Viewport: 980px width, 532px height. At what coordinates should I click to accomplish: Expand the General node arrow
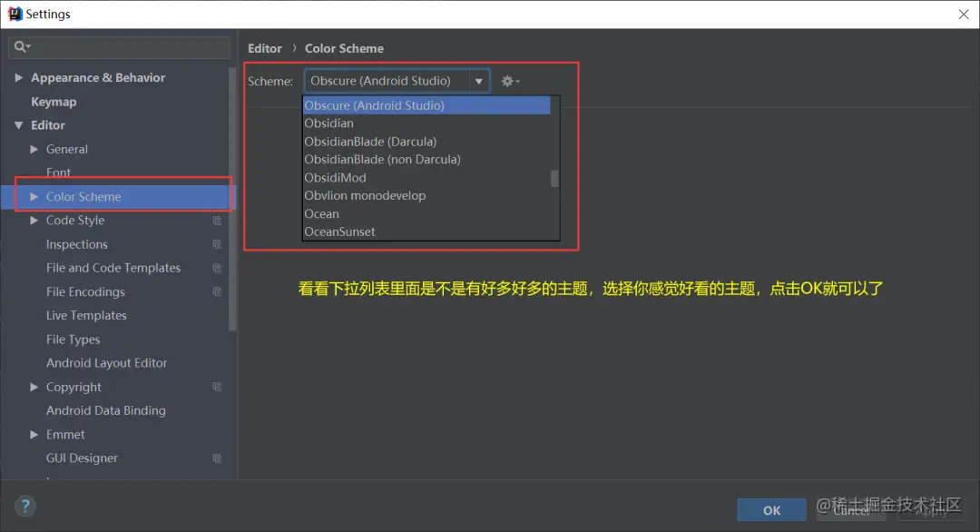pos(34,150)
